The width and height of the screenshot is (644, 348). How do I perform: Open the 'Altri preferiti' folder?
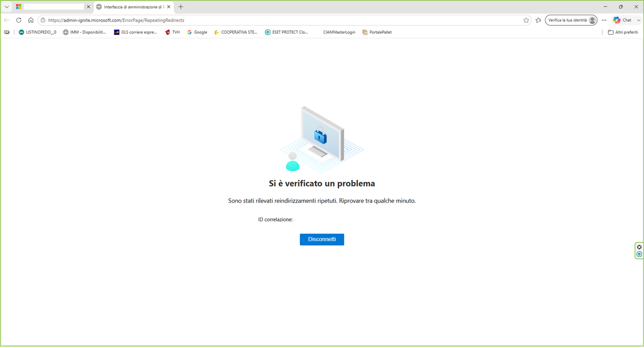click(623, 32)
